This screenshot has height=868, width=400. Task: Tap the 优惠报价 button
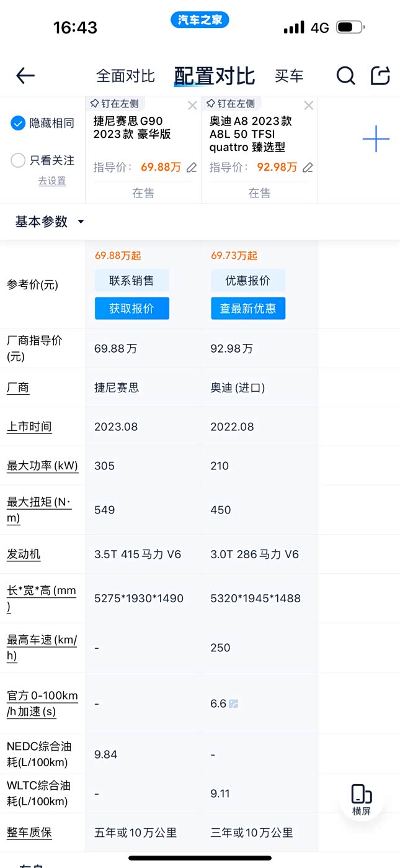[248, 281]
